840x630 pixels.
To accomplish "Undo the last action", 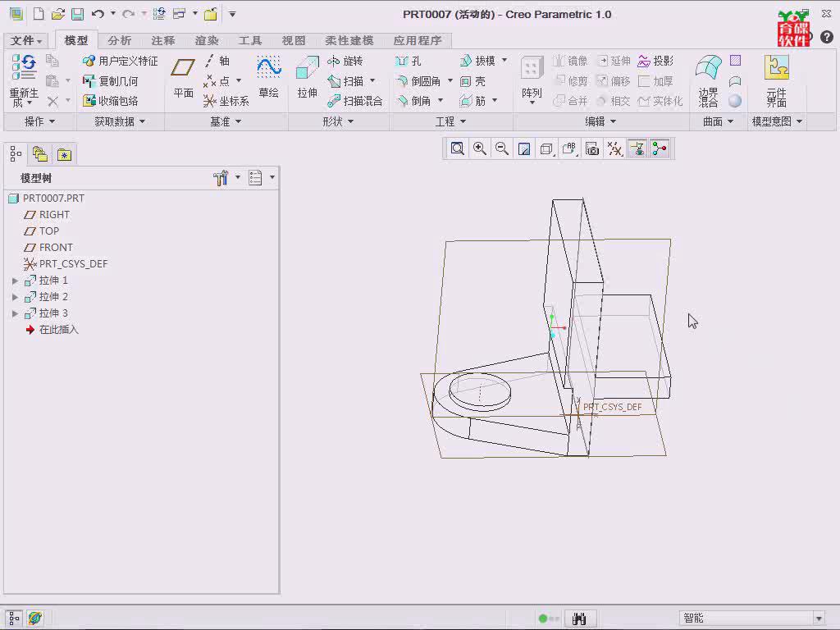I will 98,14.
